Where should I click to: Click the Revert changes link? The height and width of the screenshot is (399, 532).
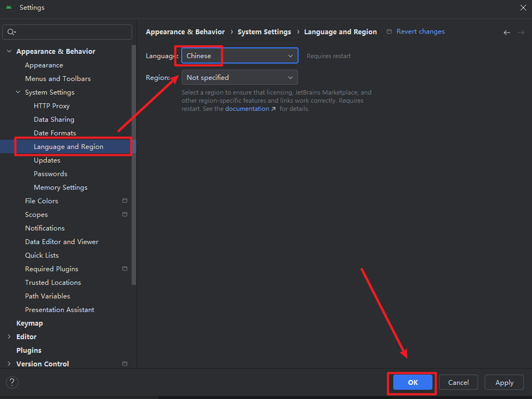coord(420,32)
